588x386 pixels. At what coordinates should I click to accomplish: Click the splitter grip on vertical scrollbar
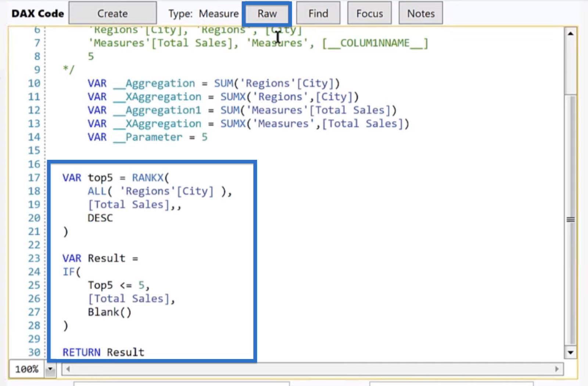point(570,219)
